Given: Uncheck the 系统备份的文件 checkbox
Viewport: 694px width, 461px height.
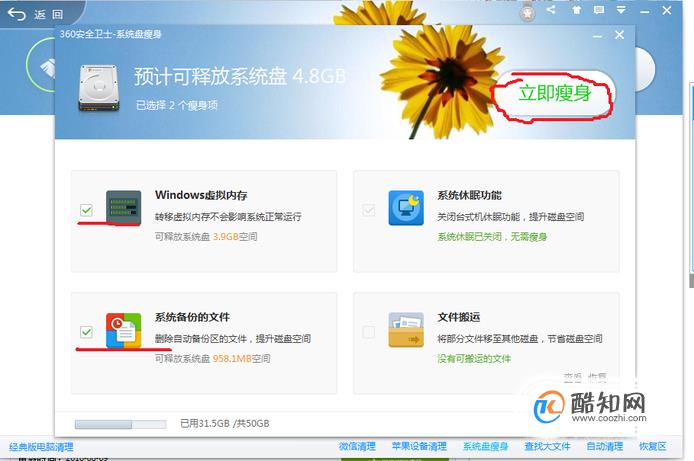Looking at the screenshot, I should click(86, 332).
